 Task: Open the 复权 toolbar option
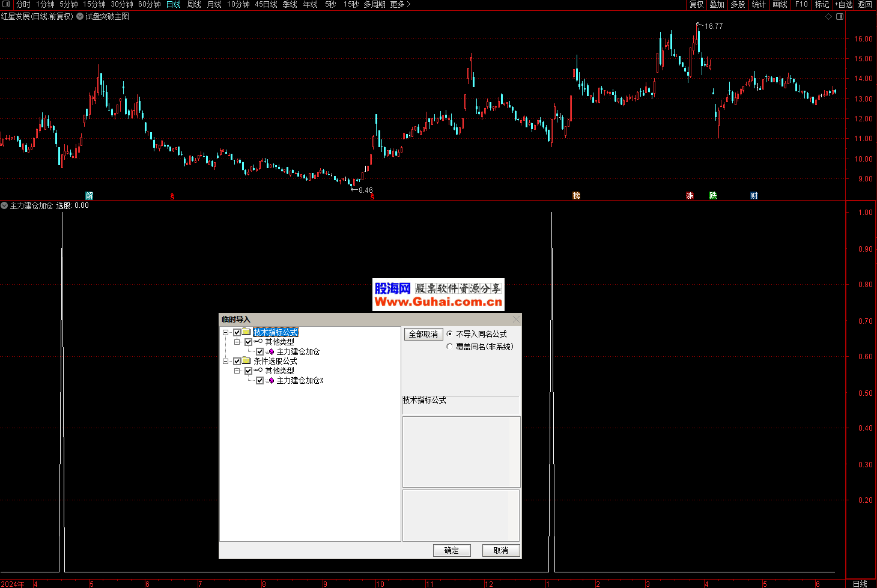click(696, 4)
